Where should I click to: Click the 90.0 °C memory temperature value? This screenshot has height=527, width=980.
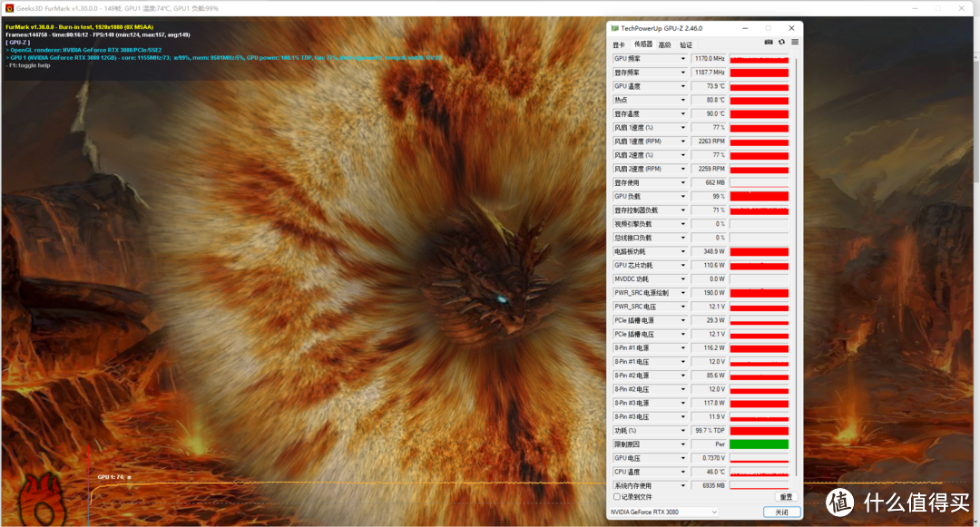pos(709,113)
